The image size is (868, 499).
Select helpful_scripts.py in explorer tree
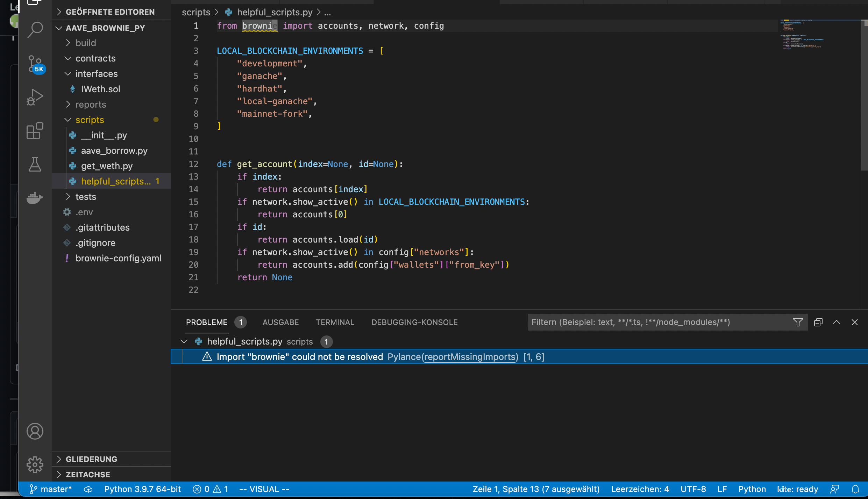coord(111,181)
